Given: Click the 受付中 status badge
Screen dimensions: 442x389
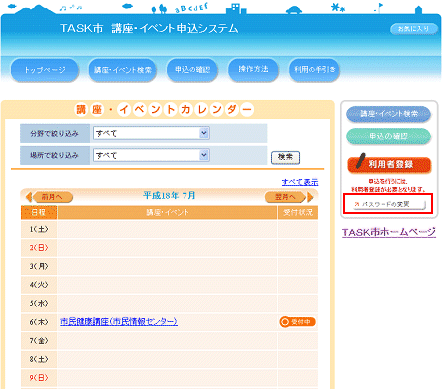Looking at the screenshot, I should point(297,322).
